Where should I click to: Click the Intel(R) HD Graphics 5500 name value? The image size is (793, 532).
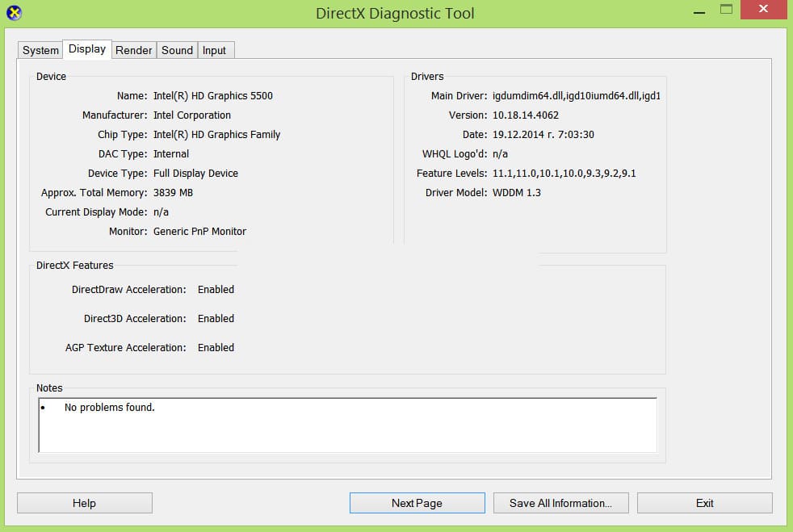[213, 96]
